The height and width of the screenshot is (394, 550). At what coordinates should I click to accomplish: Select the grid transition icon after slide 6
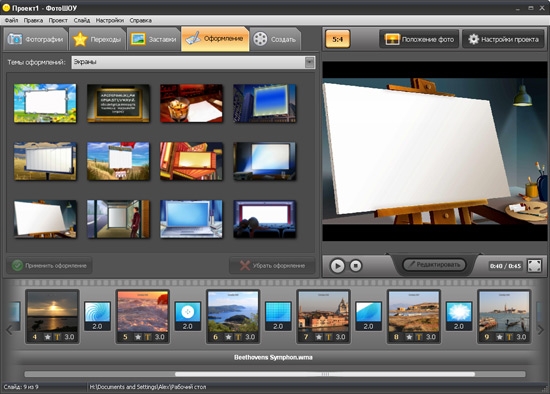point(278,312)
